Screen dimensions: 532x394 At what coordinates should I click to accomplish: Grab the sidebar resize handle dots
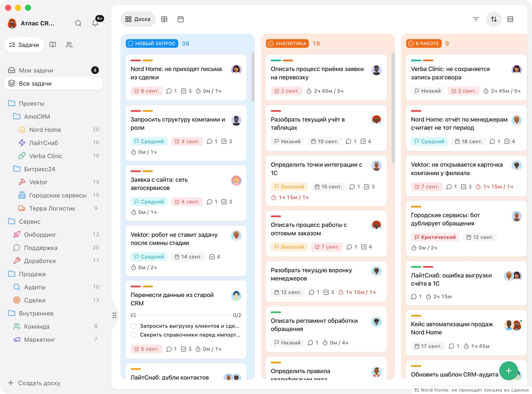114,315
